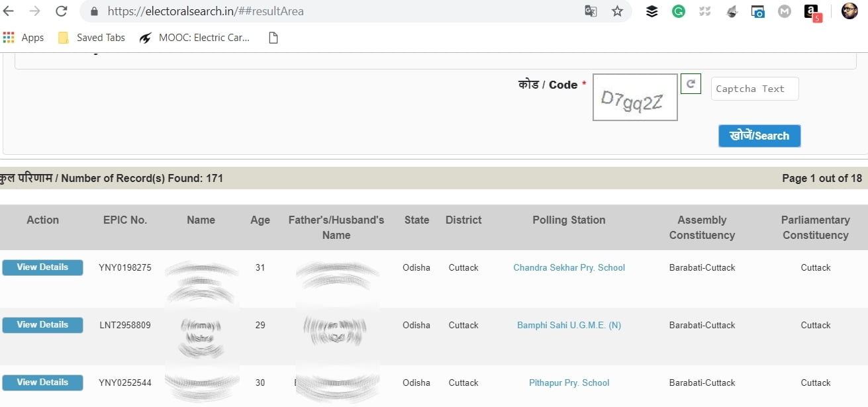Bookmark this page with the star icon

(617, 11)
